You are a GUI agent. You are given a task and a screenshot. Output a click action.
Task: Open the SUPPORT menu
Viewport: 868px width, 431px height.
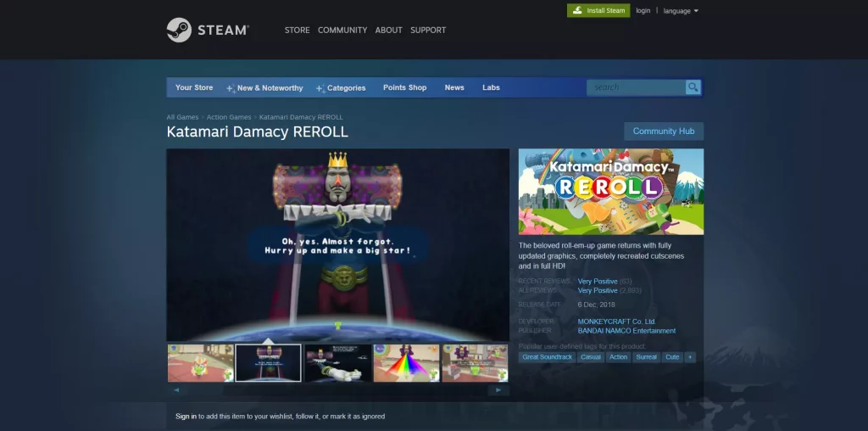(x=428, y=30)
